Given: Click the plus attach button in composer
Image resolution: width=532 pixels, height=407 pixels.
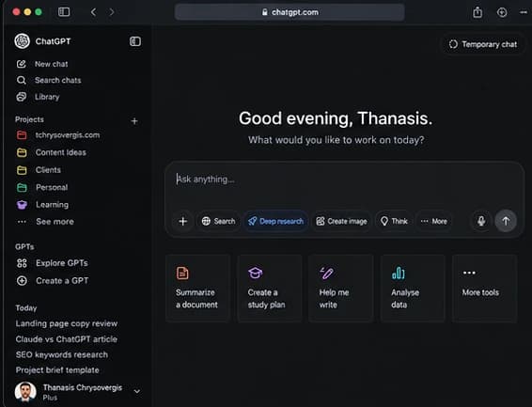Looking at the screenshot, I should (x=183, y=221).
